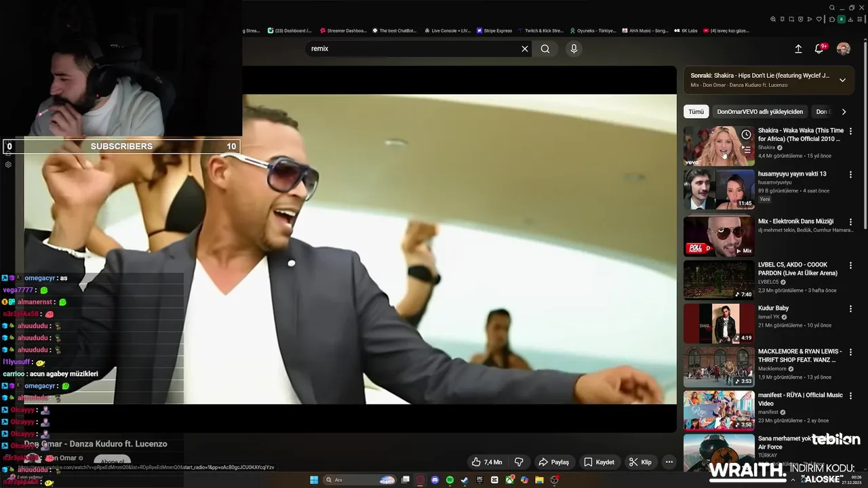Show more filter chips with the right arrow
This screenshot has height=488, width=868.
[x=844, y=112]
